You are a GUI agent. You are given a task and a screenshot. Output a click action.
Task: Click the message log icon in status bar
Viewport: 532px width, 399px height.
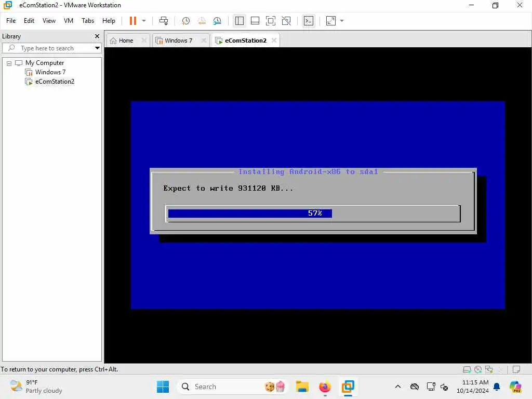point(516,369)
